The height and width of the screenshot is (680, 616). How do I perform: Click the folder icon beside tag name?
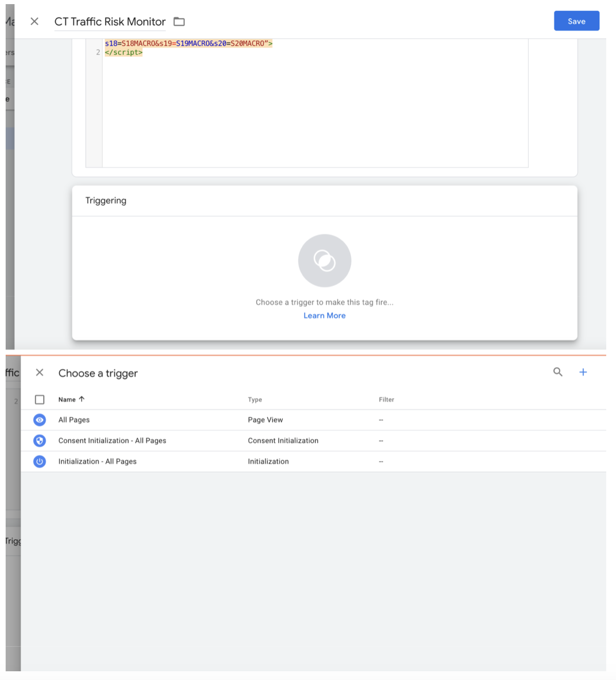pyautogui.click(x=179, y=22)
